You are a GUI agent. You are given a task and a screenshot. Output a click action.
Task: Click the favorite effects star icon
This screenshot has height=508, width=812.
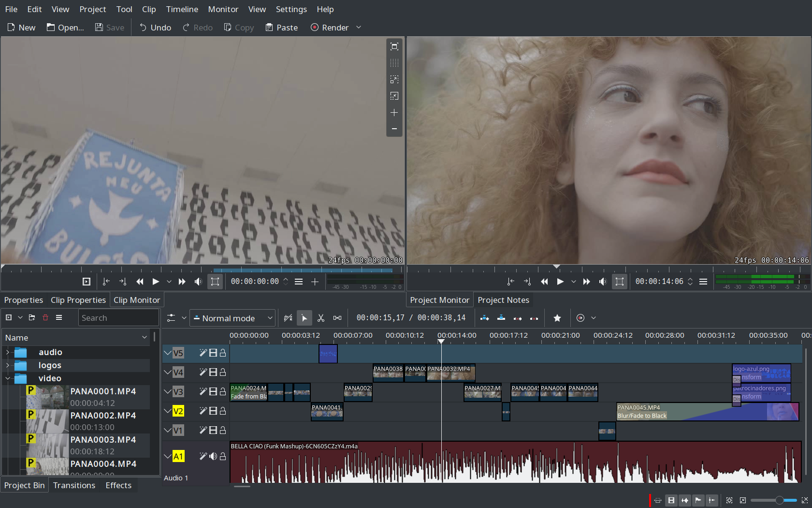tap(557, 318)
